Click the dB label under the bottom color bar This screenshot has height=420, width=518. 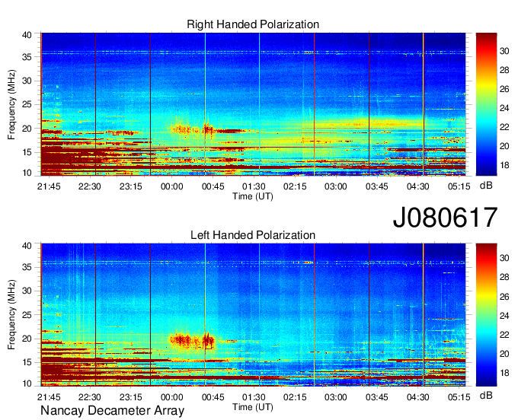pos(486,395)
